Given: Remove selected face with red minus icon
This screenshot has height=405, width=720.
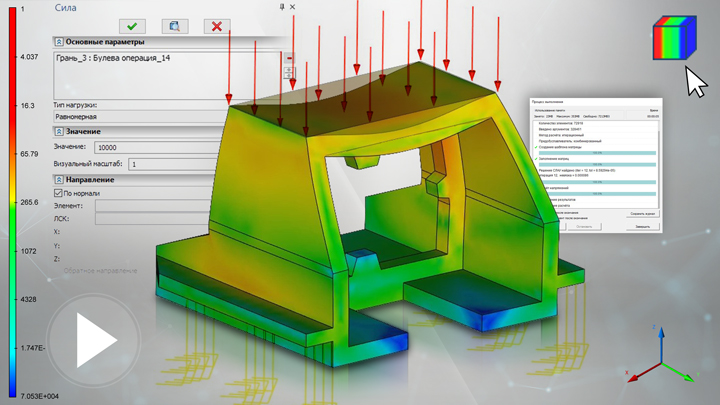Looking at the screenshot, I should tap(289, 59).
